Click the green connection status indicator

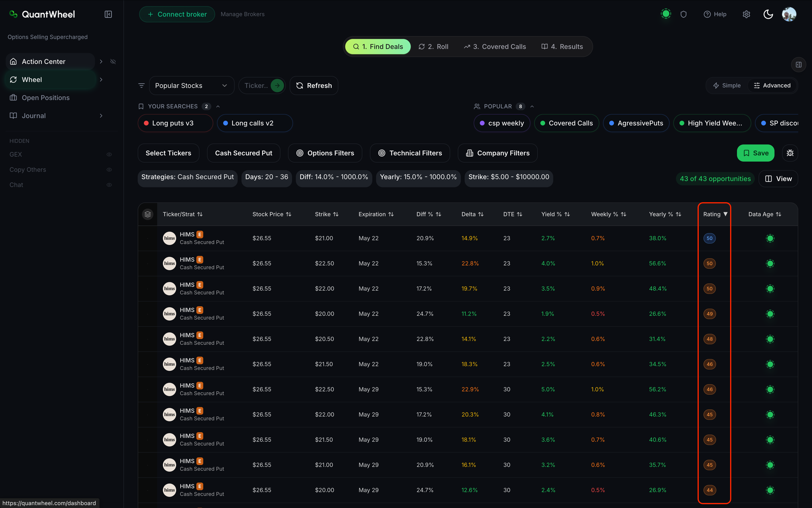coord(666,14)
